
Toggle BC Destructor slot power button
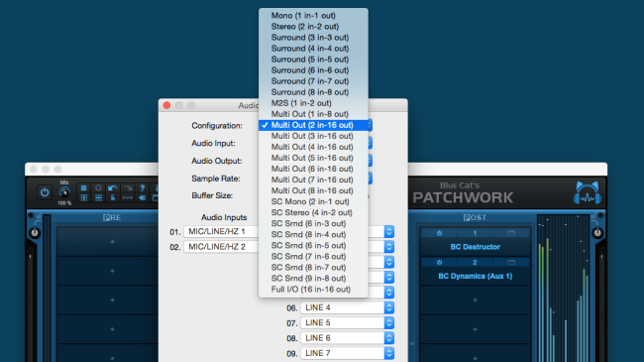point(440,233)
